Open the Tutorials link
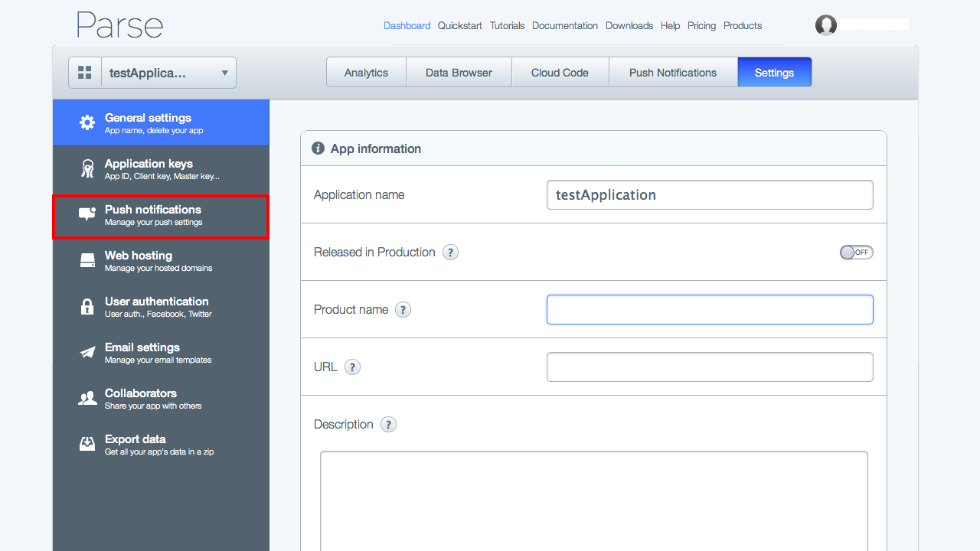This screenshot has height=551, width=980. pyautogui.click(x=507, y=25)
